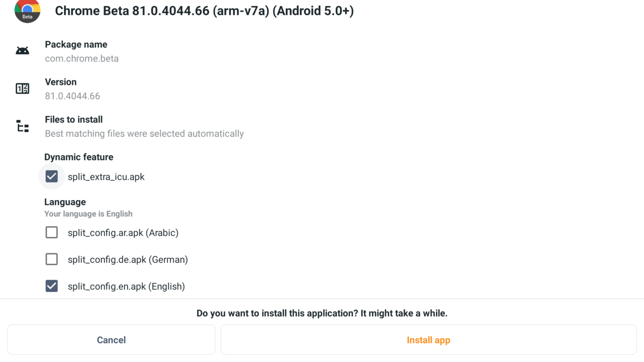Click the Chrome Beta dialog title
This screenshot has width=644, height=362.
pyautogui.click(x=204, y=11)
